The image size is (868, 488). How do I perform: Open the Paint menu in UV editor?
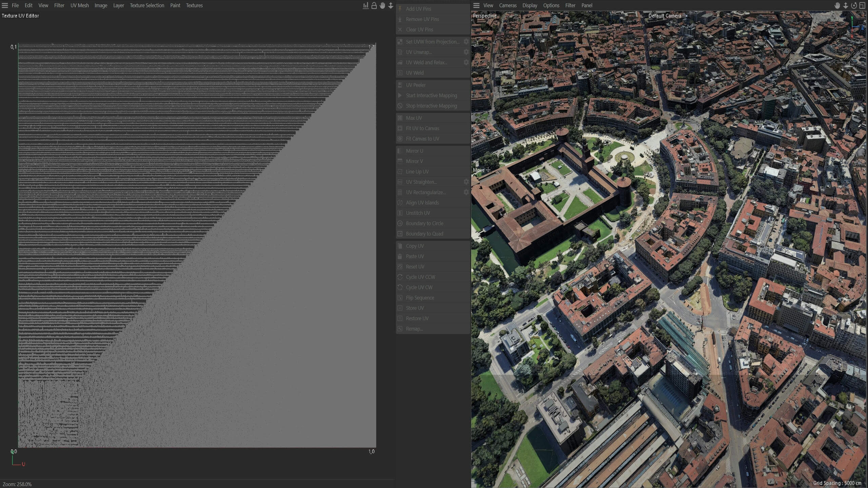point(175,5)
